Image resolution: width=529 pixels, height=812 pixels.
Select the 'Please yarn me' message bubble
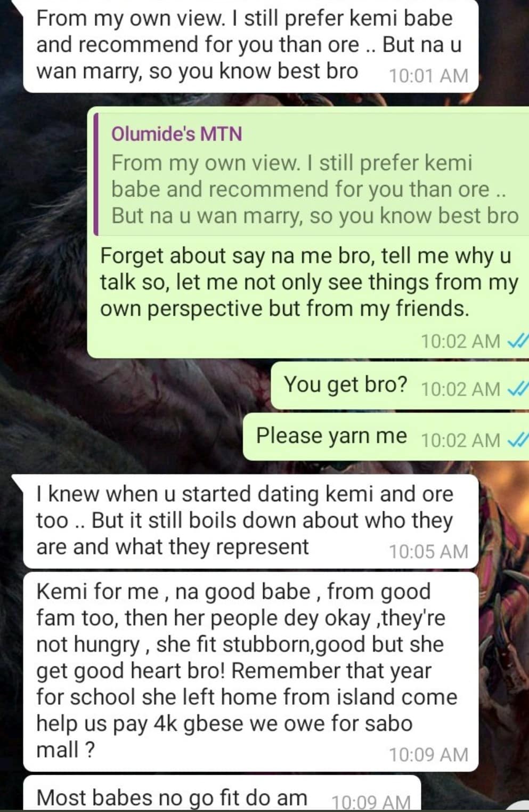[x=386, y=437]
